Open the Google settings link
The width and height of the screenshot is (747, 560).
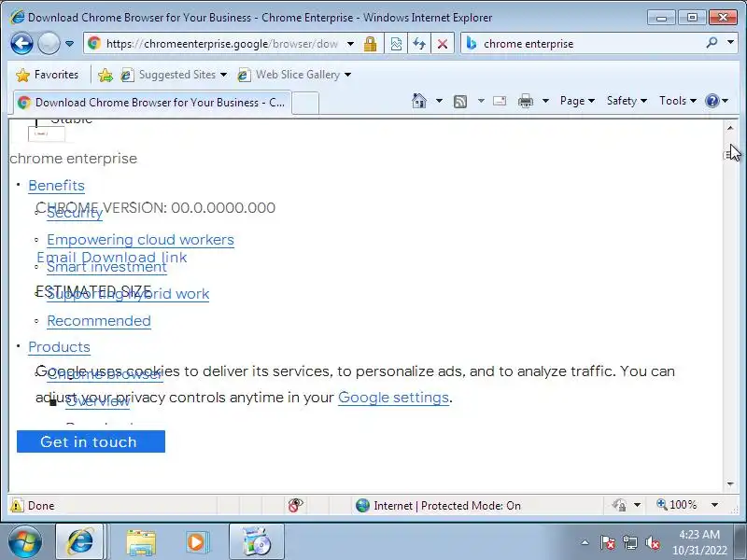393,398
